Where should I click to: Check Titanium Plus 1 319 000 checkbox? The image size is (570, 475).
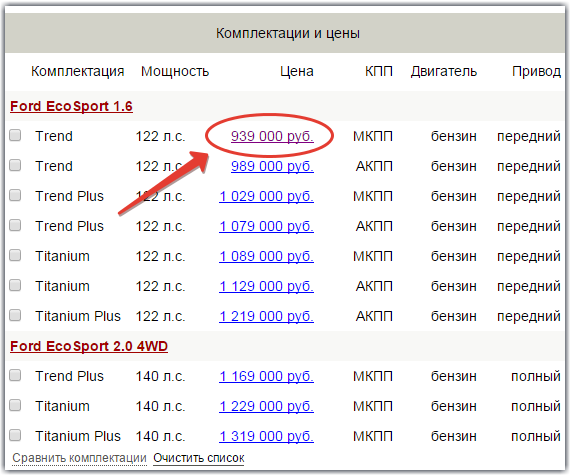click(15, 435)
